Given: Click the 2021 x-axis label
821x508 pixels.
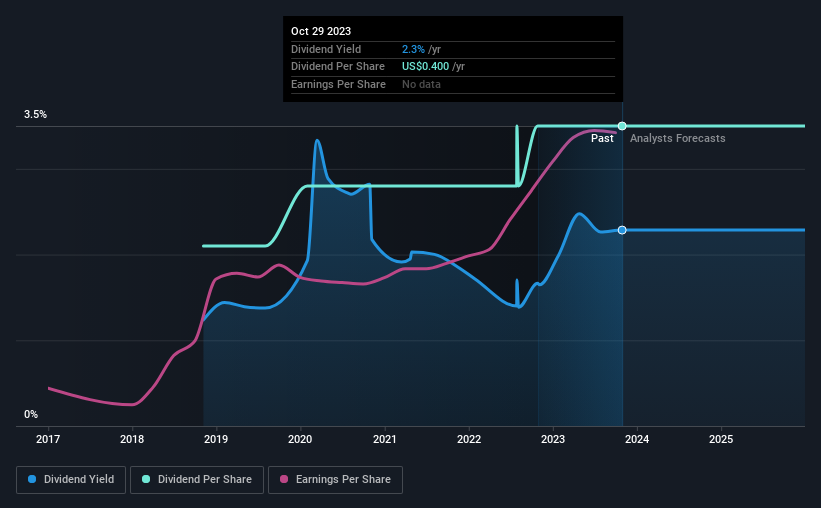Looking at the screenshot, I should pyautogui.click(x=384, y=439).
